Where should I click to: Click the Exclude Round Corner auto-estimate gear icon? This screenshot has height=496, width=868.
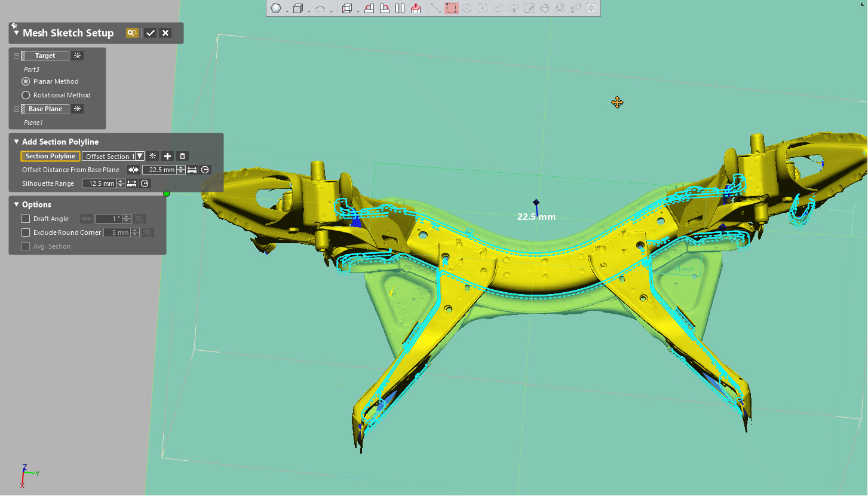pos(148,232)
